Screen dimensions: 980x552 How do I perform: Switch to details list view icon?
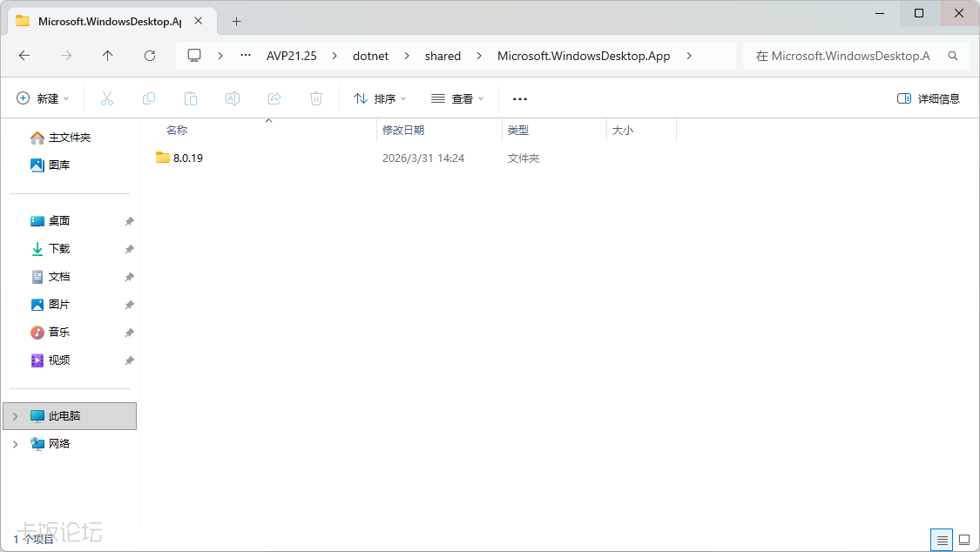(x=942, y=540)
